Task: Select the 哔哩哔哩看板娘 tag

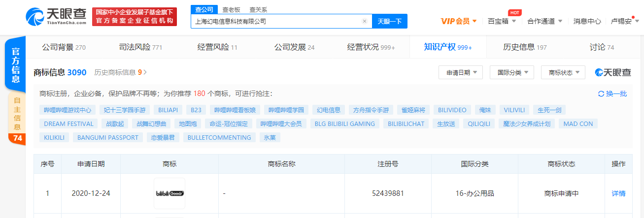Action: pos(235,110)
